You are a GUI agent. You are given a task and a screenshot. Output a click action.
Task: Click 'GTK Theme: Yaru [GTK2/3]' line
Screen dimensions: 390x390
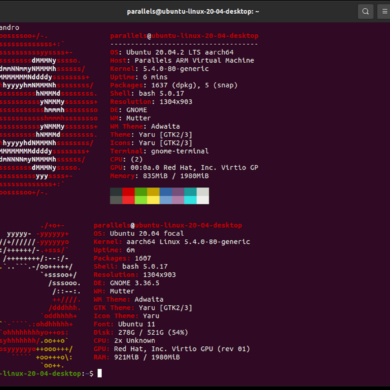(x=143, y=308)
